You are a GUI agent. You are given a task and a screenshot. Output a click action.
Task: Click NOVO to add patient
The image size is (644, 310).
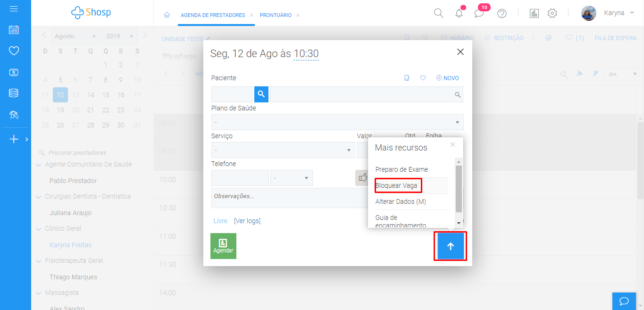(447, 78)
